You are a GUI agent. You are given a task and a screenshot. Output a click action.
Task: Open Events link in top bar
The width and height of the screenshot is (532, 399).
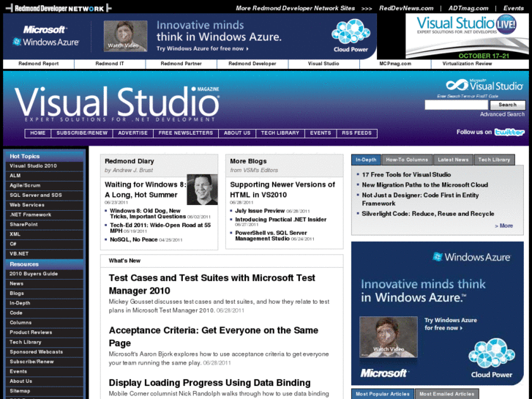coord(513,8)
